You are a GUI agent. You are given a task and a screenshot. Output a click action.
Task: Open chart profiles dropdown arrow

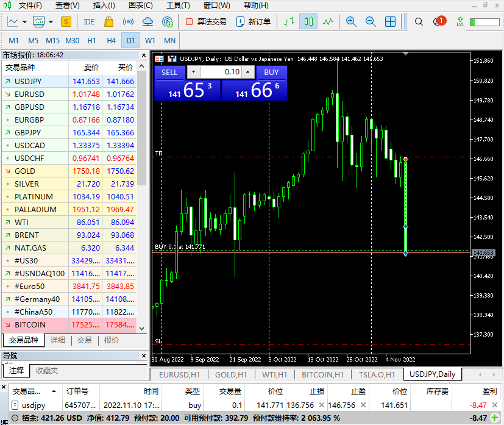pos(51,22)
